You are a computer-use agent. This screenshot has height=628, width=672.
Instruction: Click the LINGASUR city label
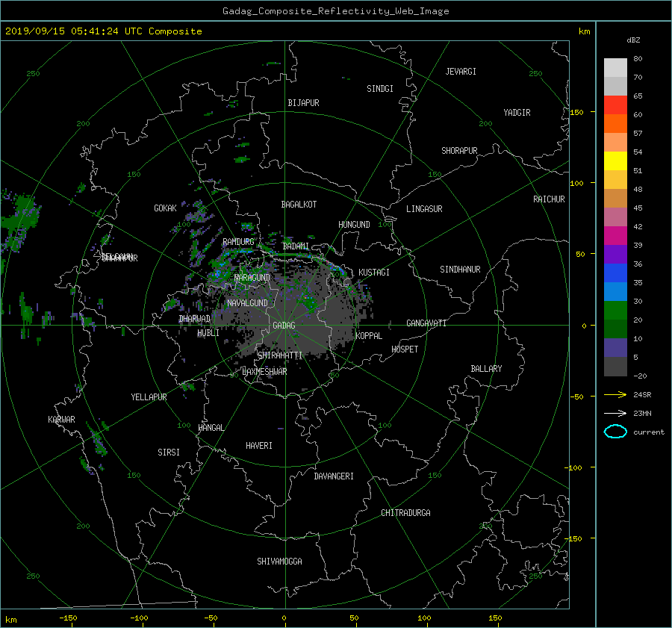pyautogui.click(x=424, y=209)
